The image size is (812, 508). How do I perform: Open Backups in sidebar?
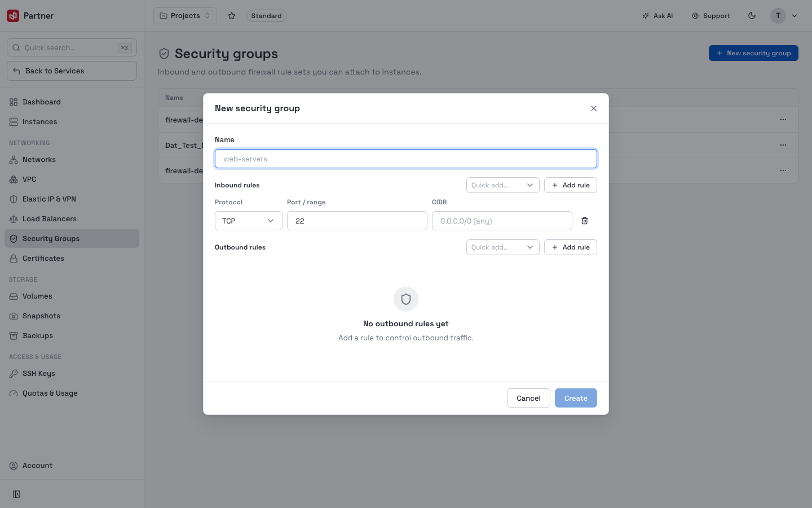(x=72, y=336)
